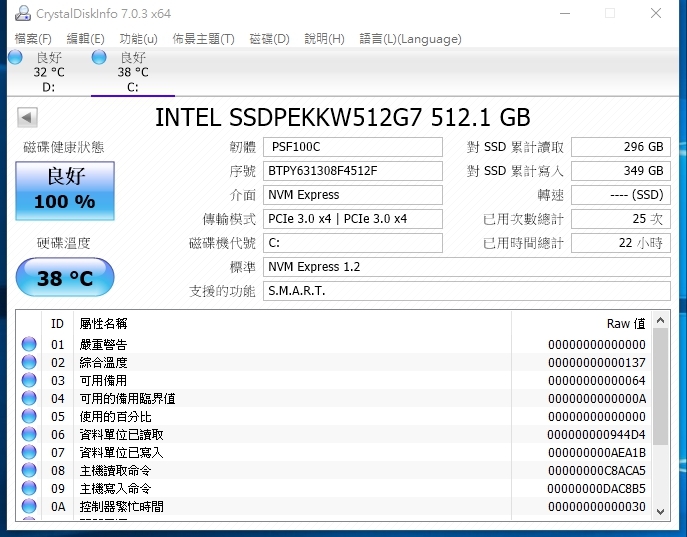This screenshot has width=687, height=537.
Task: Open the 編輯(E) menu
Action: 85,39
